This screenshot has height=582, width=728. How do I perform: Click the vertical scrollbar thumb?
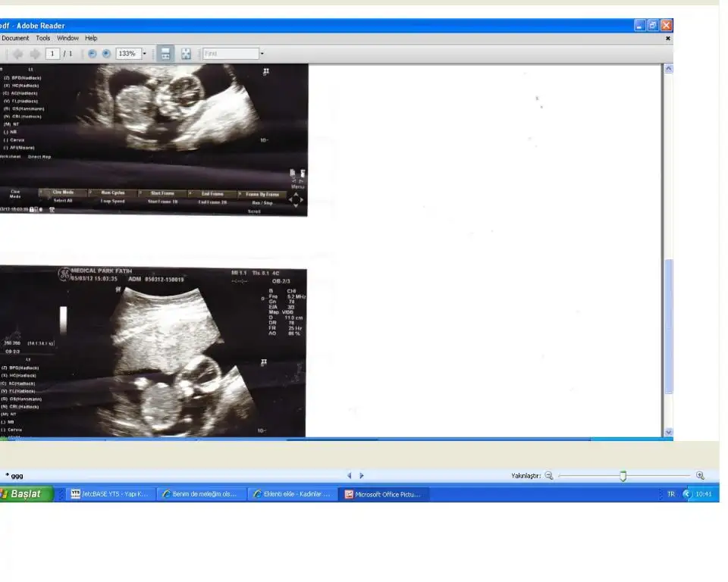(669, 327)
